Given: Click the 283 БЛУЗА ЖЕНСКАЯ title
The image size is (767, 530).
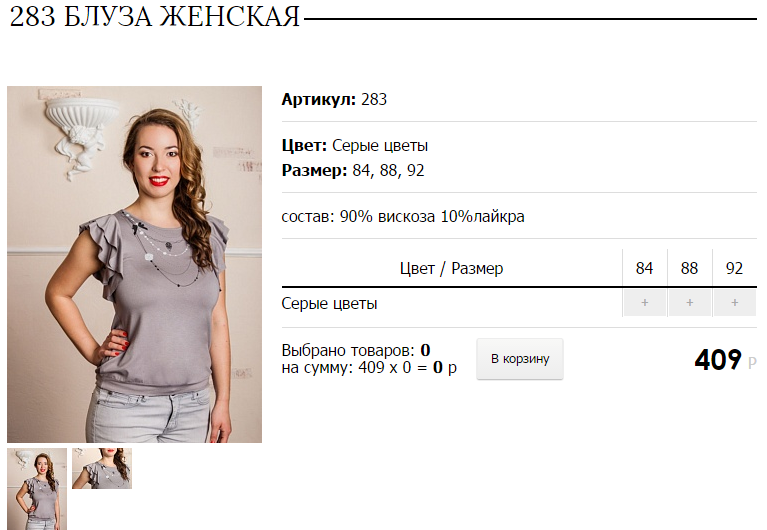Looking at the screenshot, I should (155, 17).
